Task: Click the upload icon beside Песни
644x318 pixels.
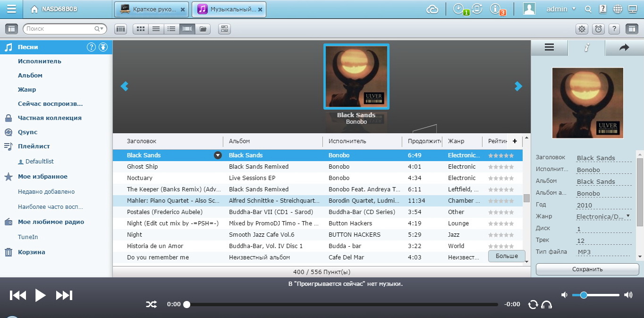Action: coord(103,47)
